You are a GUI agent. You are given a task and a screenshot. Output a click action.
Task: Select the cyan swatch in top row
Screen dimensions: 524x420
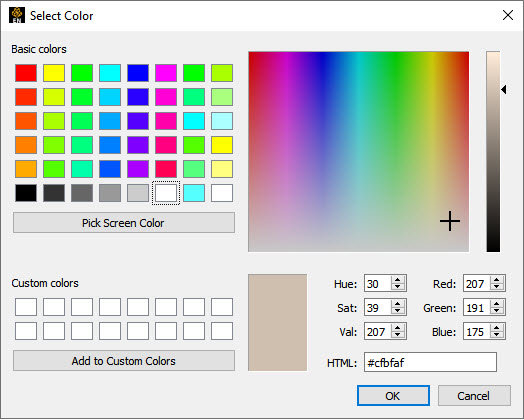point(110,73)
